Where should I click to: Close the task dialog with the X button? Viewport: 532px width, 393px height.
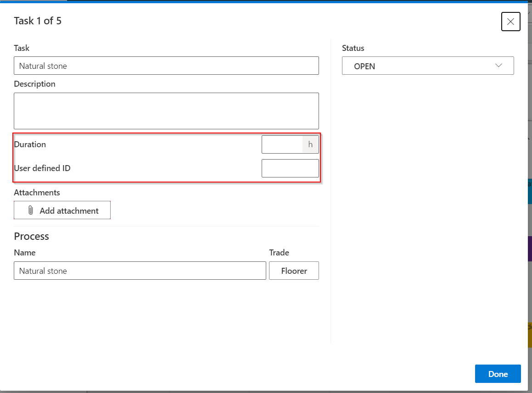click(x=510, y=22)
